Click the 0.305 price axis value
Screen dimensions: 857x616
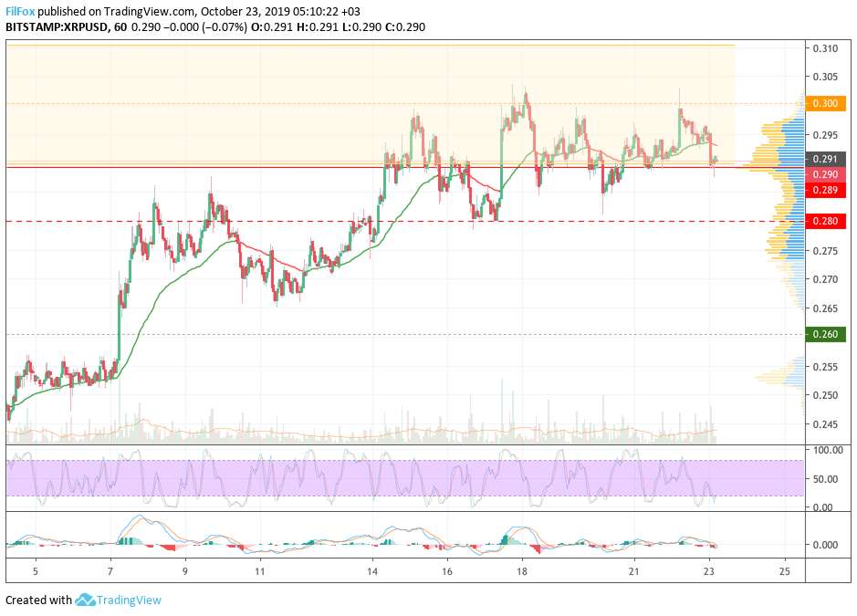tap(825, 77)
